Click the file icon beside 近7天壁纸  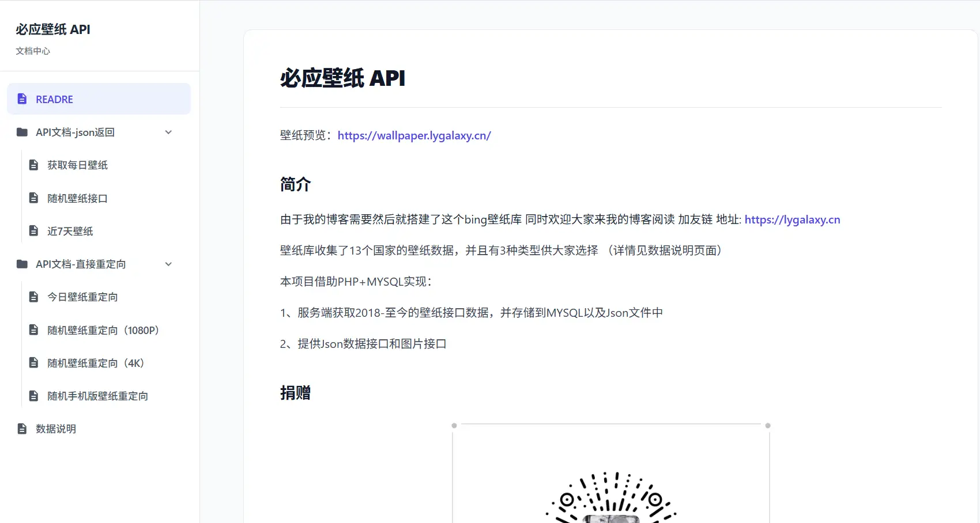(33, 231)
